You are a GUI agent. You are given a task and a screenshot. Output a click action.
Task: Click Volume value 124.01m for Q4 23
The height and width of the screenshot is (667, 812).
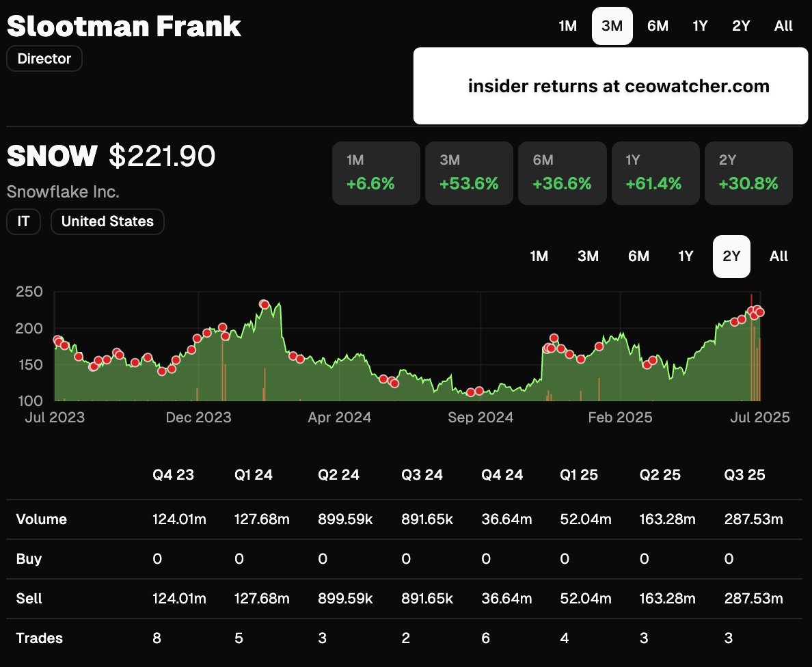(179, 519)
